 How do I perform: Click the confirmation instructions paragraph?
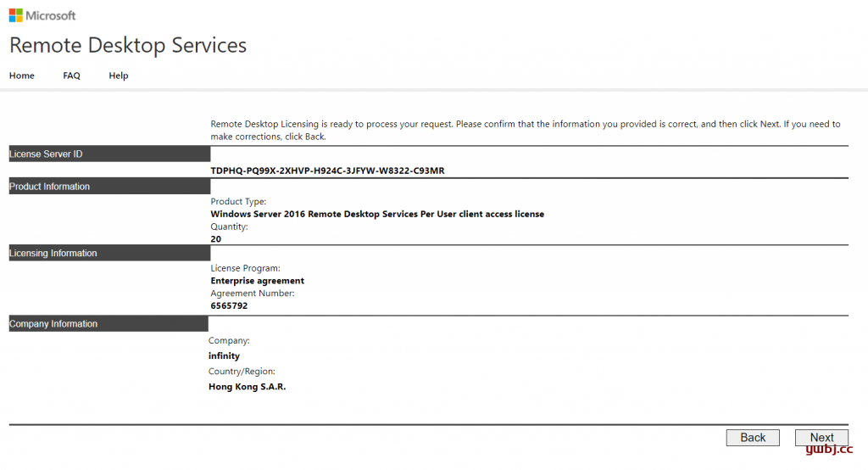point(526,131)
